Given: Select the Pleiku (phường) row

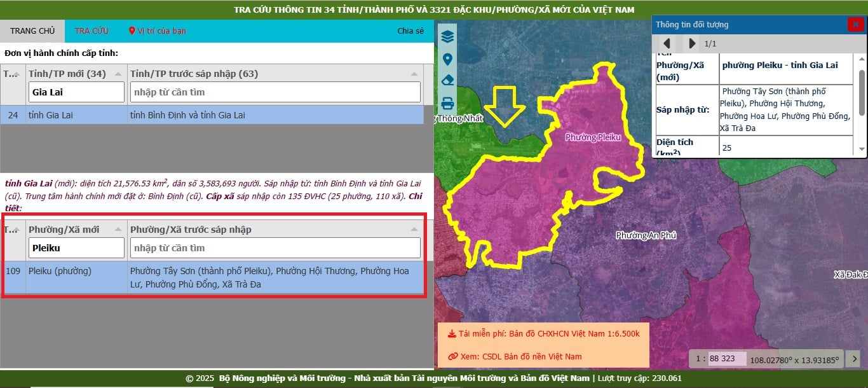Looking at the screenshot, I should point(212,277).
